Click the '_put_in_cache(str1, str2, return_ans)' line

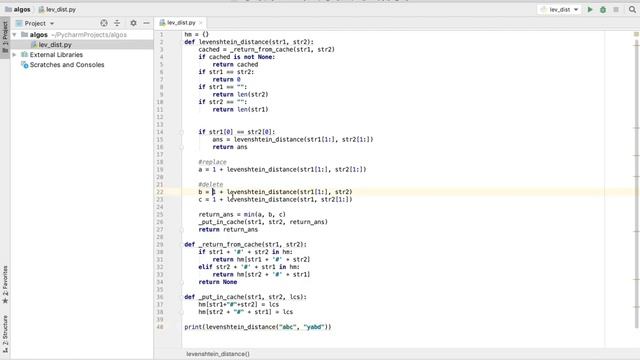263,222
